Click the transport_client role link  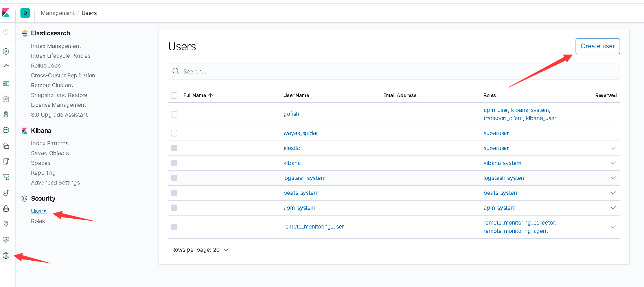pyautogui.click(x=503, y=118)
